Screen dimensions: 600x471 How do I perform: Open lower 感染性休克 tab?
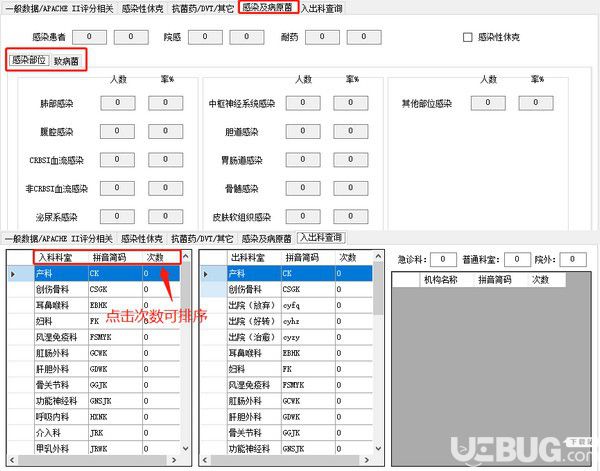142,239
